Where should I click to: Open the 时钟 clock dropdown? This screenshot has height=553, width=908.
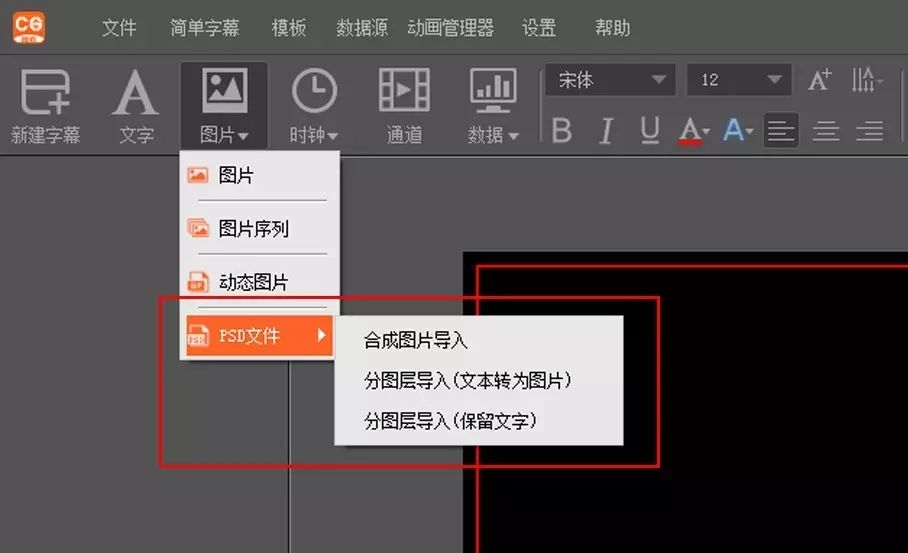coord(314,106)
